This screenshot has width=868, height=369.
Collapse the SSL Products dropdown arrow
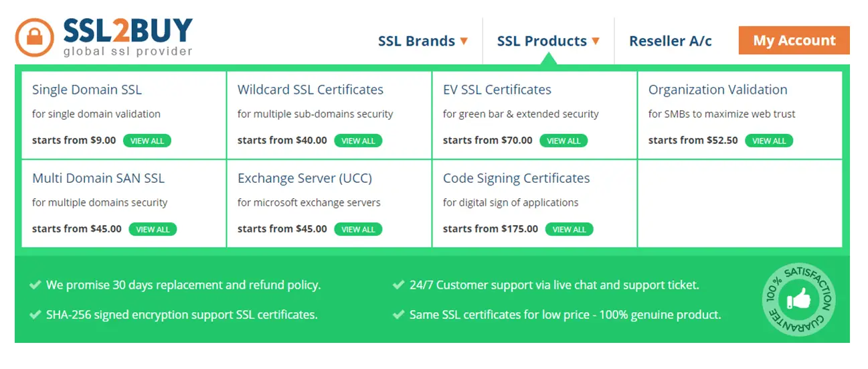[595, 41]
